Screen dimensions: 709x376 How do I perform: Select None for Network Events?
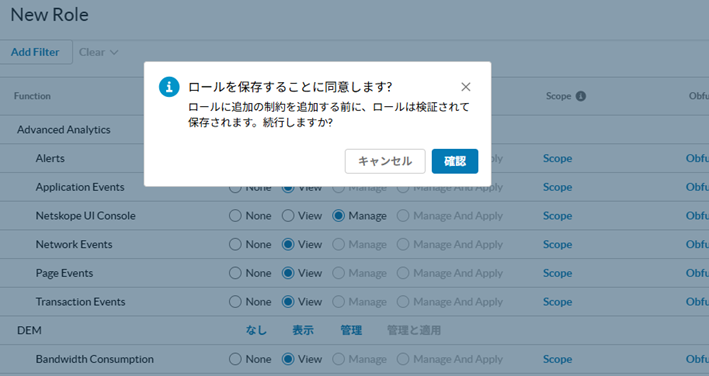235,244
